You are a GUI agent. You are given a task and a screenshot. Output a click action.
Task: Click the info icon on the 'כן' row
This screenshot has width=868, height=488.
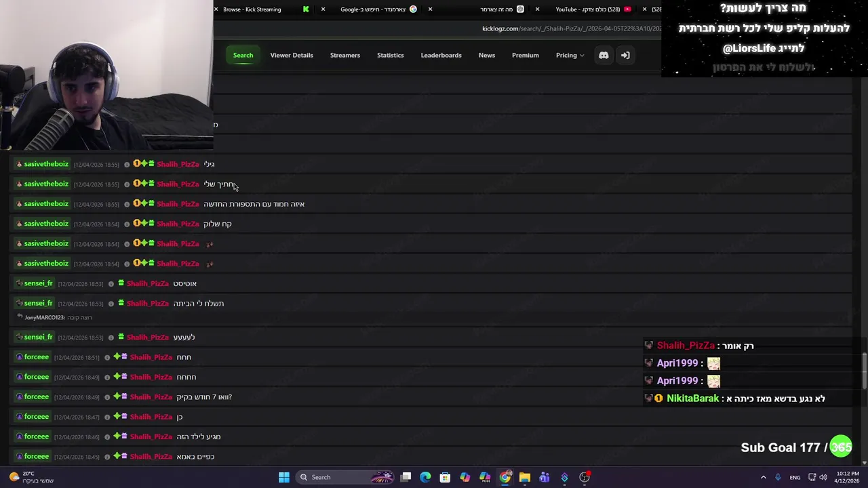coord(106,417)
